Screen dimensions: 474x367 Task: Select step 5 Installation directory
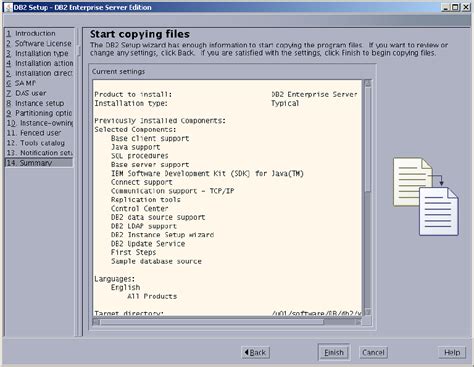39,73
